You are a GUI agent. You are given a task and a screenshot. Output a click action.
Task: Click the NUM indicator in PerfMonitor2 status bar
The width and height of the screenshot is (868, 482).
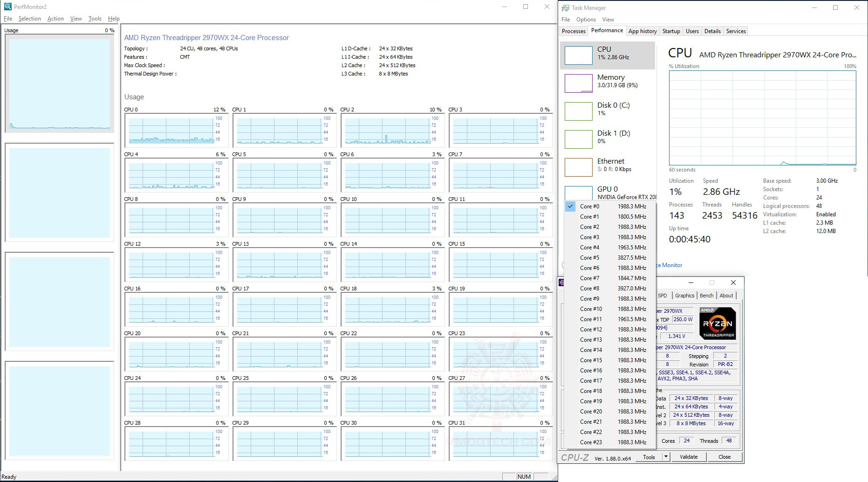point(524,476)
